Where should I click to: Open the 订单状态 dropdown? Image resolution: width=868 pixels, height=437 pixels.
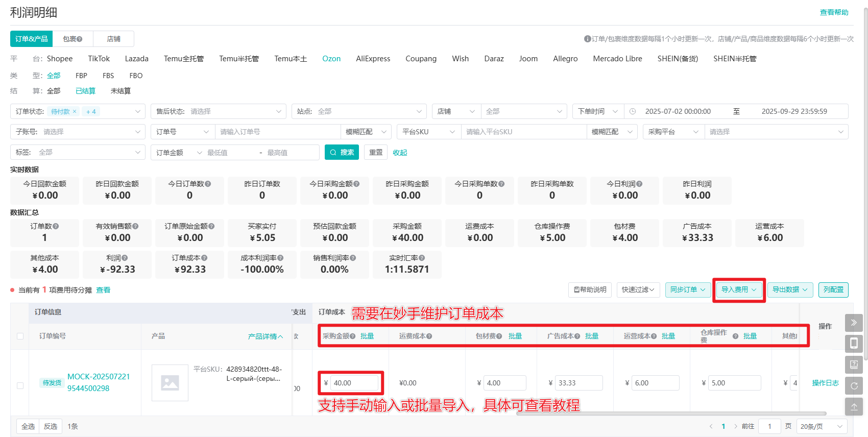78,111
